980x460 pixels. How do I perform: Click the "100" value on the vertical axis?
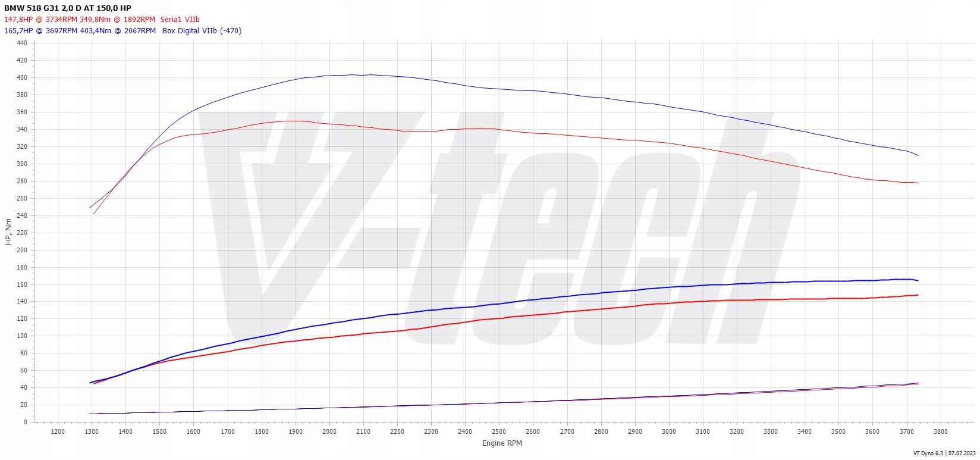tap(22, 336)
